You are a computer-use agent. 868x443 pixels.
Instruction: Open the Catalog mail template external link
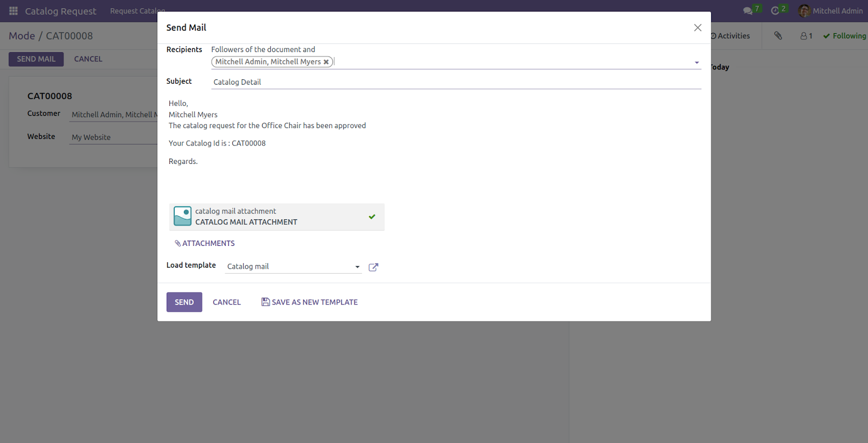pyautogui.click(x=373, y=267)
